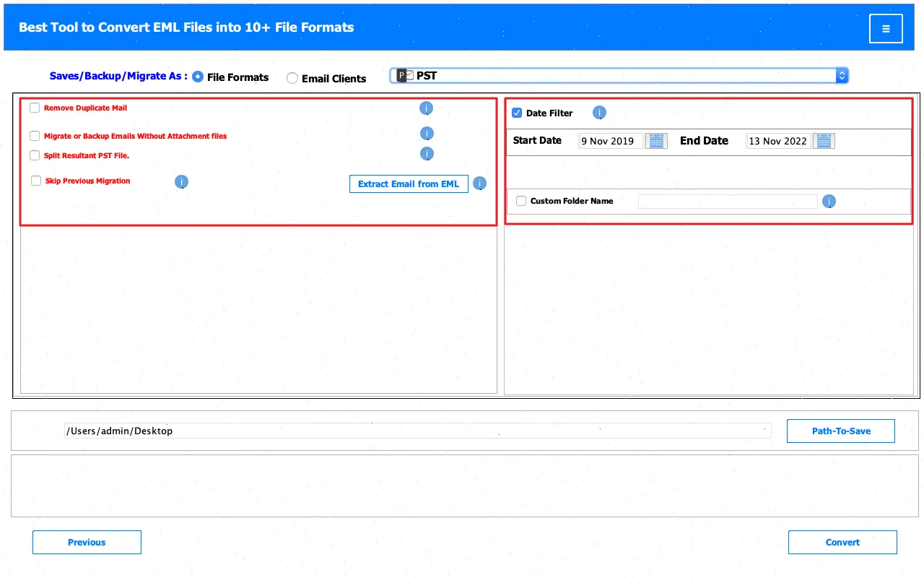Click info icon for Without Attachment option
The height and width of the screenshot is (578, 924).
427,134
